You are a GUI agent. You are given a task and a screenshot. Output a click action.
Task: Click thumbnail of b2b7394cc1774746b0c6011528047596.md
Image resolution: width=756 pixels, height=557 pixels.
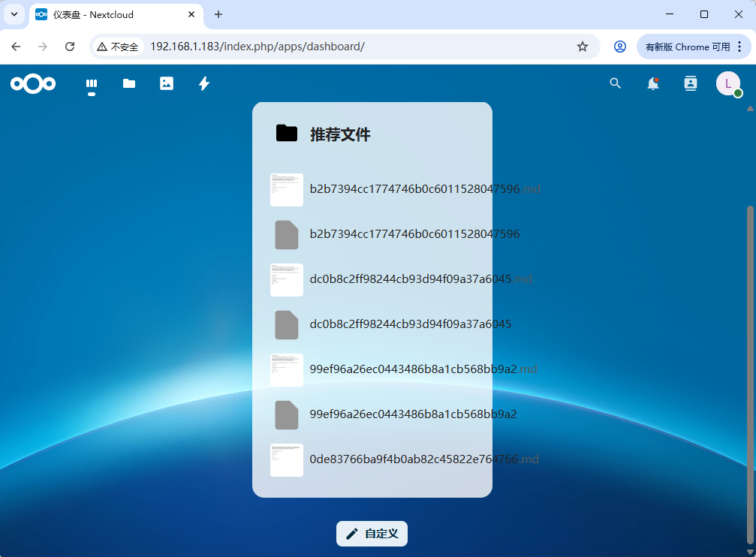pos(286,189)
